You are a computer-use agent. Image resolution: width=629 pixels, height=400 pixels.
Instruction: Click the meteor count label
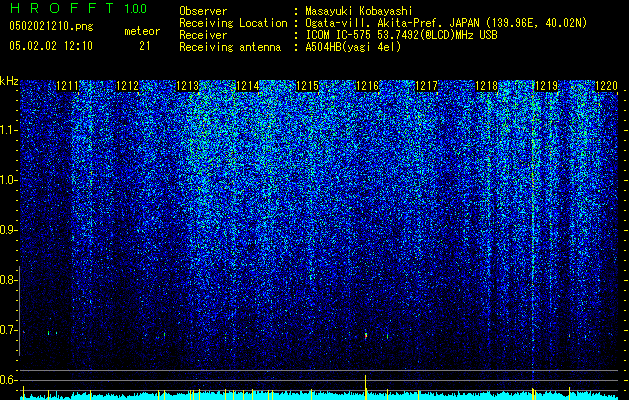(142, 31)
